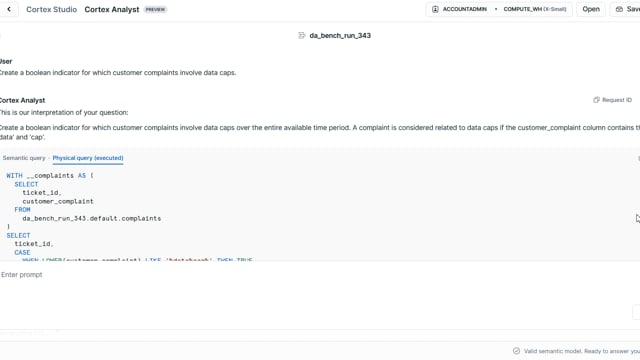
Task: Click the send button beside the prompt box
Action: (x=636, y=311)
